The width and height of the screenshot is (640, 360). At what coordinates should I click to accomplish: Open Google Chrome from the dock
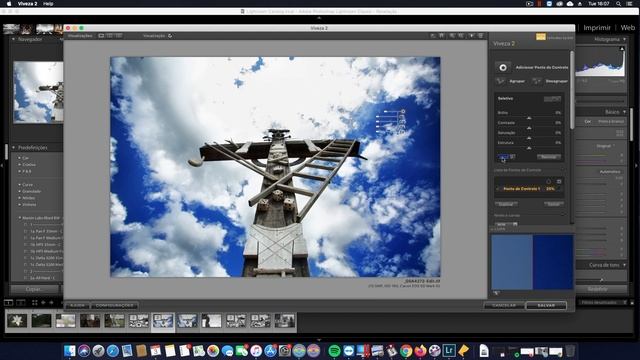pyautogui.click(x=406, y=351)
